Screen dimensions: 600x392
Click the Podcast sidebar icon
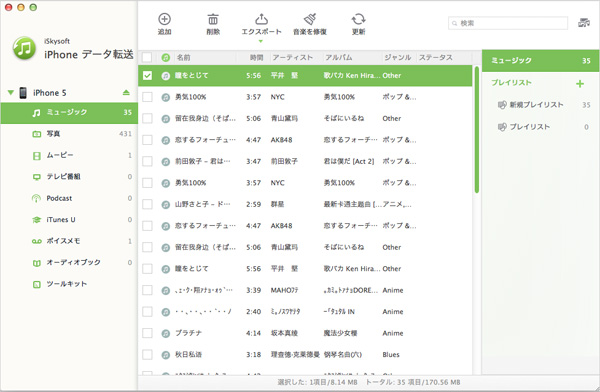click(36, 198)
